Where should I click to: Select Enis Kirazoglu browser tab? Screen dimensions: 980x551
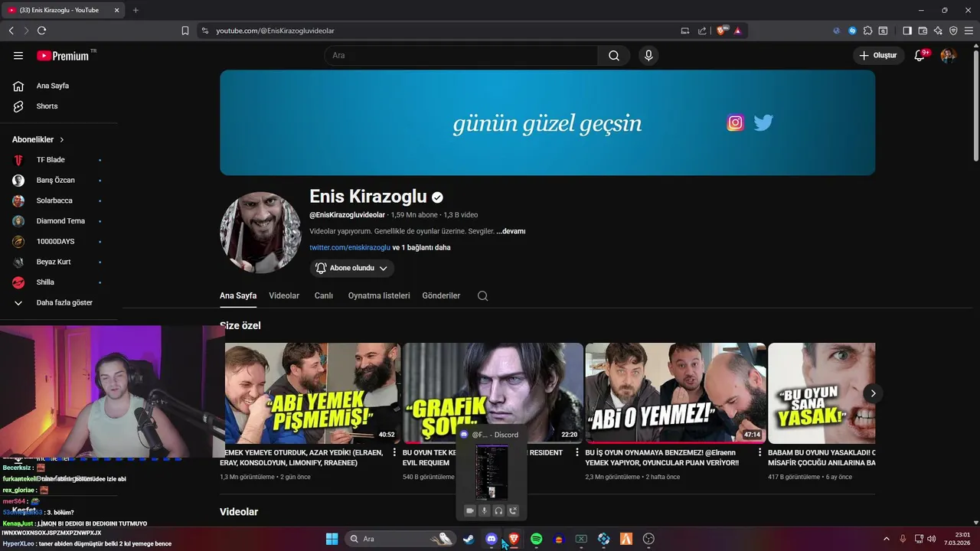pos(64,10)
